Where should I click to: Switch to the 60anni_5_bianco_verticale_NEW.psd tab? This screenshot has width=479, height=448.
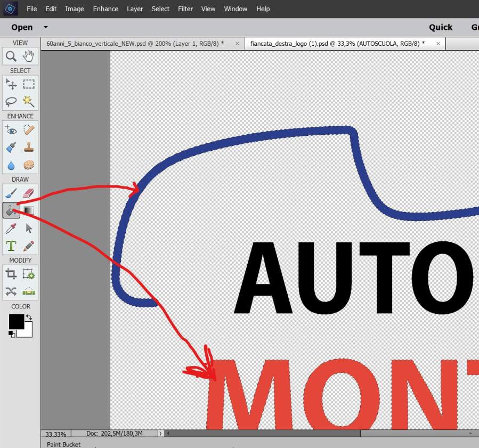coord(135,43)
